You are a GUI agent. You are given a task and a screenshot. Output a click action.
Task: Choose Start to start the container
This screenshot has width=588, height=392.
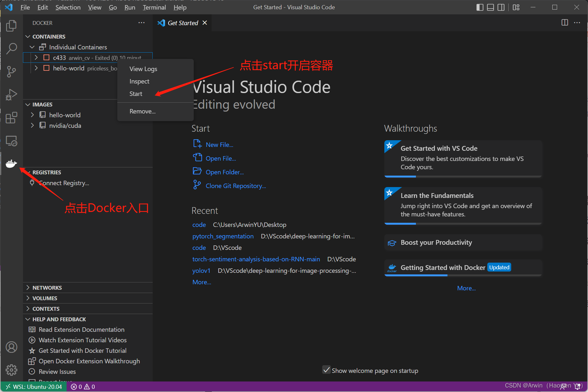tap(155, 94)
